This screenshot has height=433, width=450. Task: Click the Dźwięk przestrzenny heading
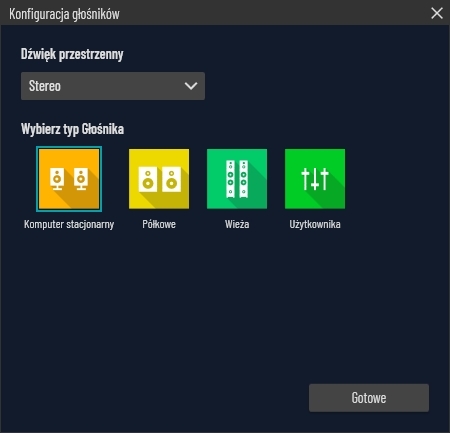click(x=72, y=54)
